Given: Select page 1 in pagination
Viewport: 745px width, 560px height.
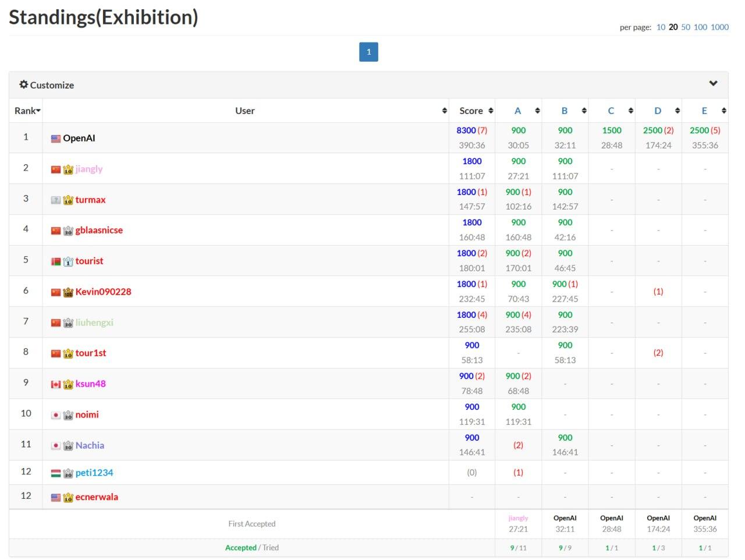Looking at the screenshot, I should (368, 52).
